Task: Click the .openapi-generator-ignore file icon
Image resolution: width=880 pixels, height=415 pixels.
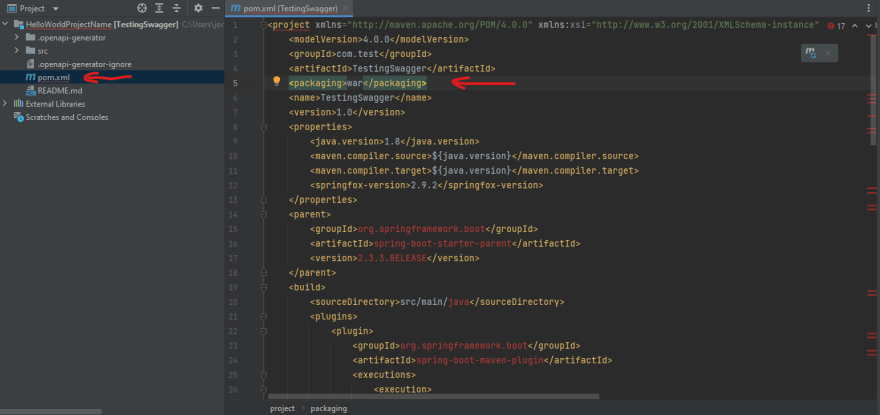Action: point(30,64)
